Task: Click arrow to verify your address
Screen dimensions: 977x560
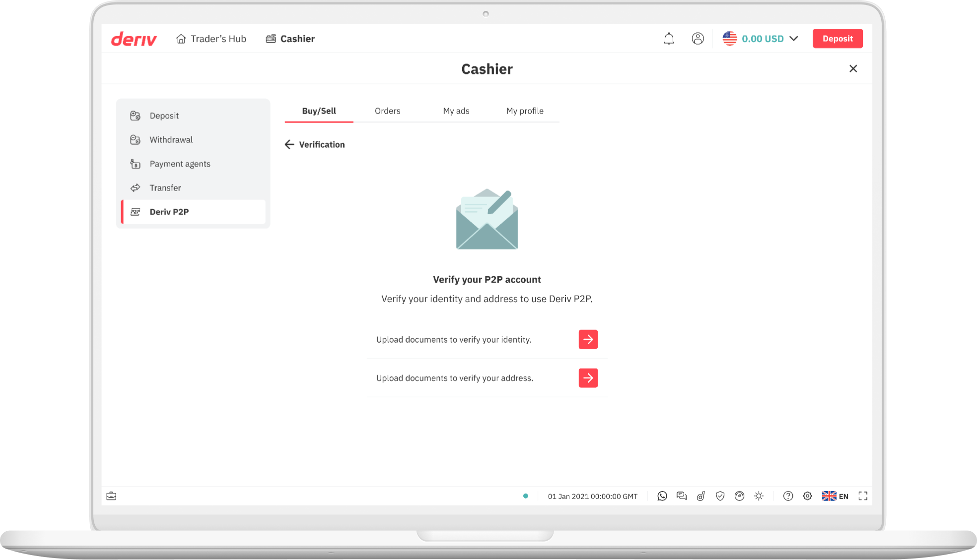Action: tap(588, 378)
